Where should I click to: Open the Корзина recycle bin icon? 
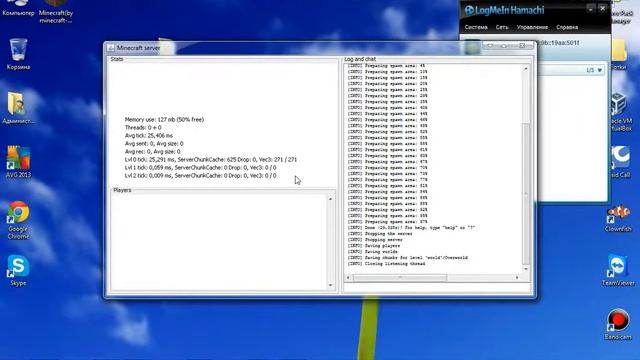pyautogui.click(x=18, y=50)
